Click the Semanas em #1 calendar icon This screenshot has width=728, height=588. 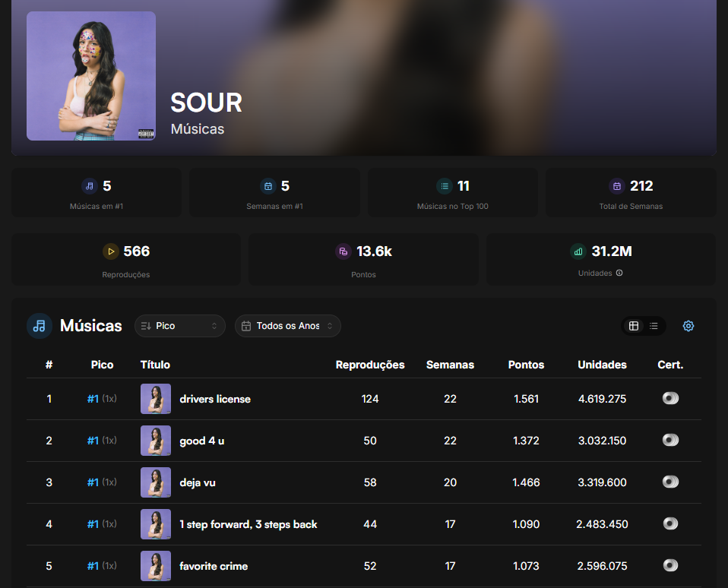click(x=268, y=186)
